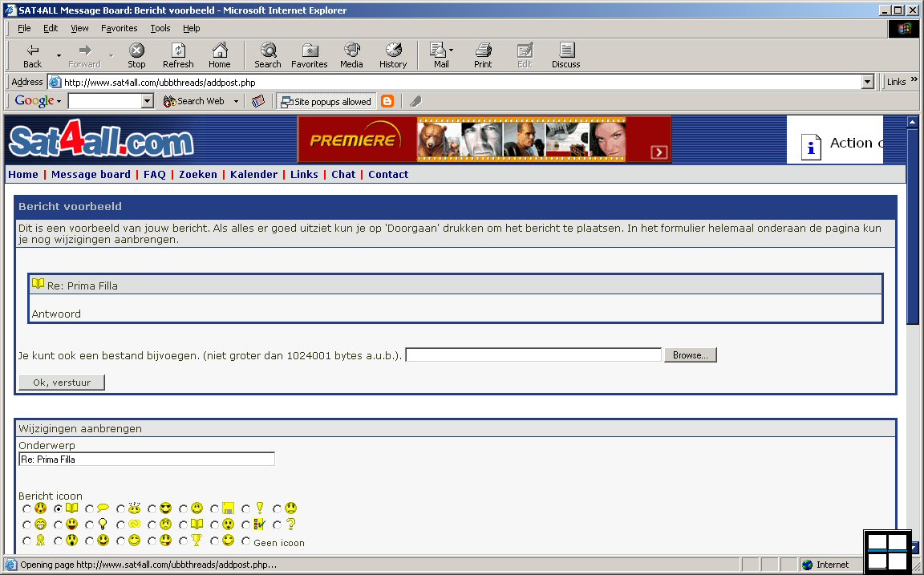924x575 pixels.
Task: Stop loading the page with Stop button
Action: coord(136,56)
